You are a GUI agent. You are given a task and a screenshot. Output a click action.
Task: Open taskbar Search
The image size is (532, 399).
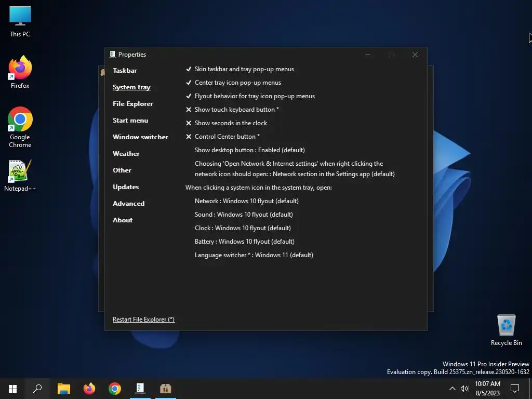pos(37,389)
